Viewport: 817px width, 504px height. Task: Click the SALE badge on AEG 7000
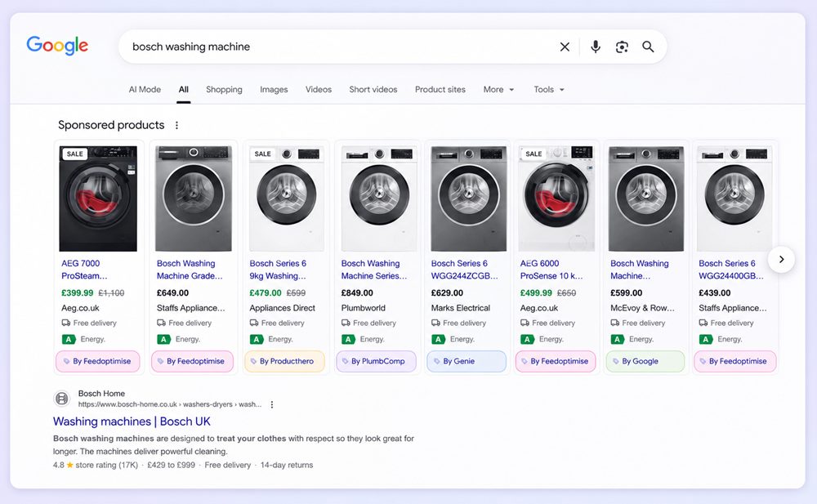point(74,154)
